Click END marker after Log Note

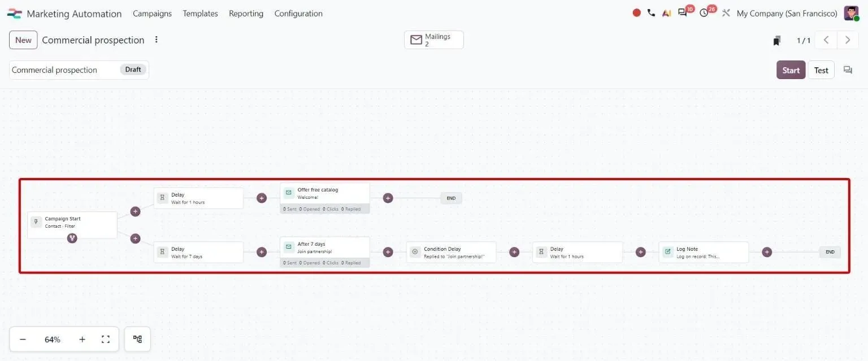pos(830,252)
